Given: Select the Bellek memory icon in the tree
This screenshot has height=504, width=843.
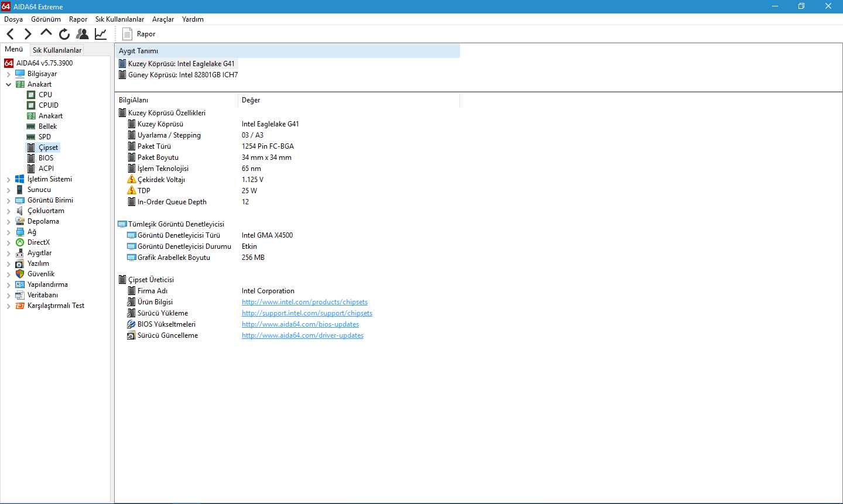Looking at the screenshot, I should tap(31, 126).
